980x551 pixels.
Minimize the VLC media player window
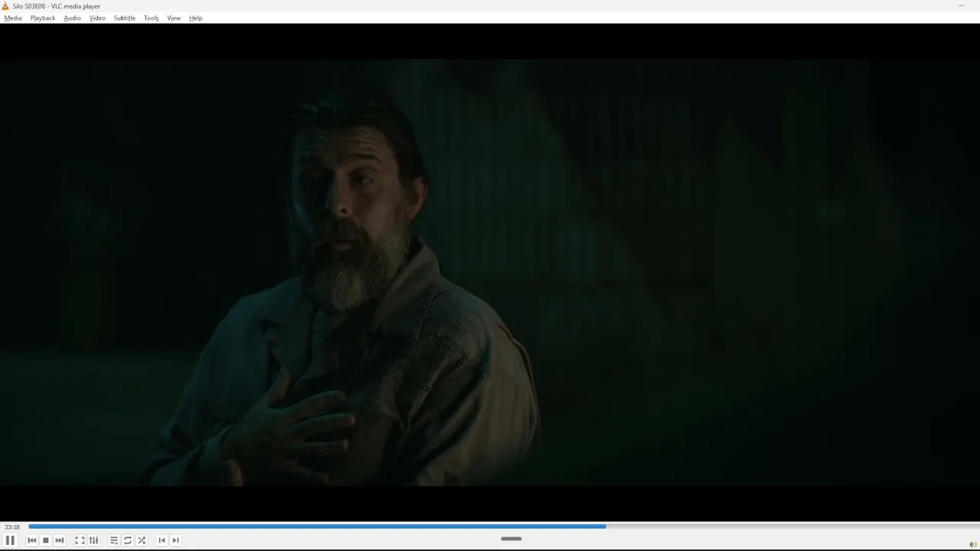tap(961, 6)
